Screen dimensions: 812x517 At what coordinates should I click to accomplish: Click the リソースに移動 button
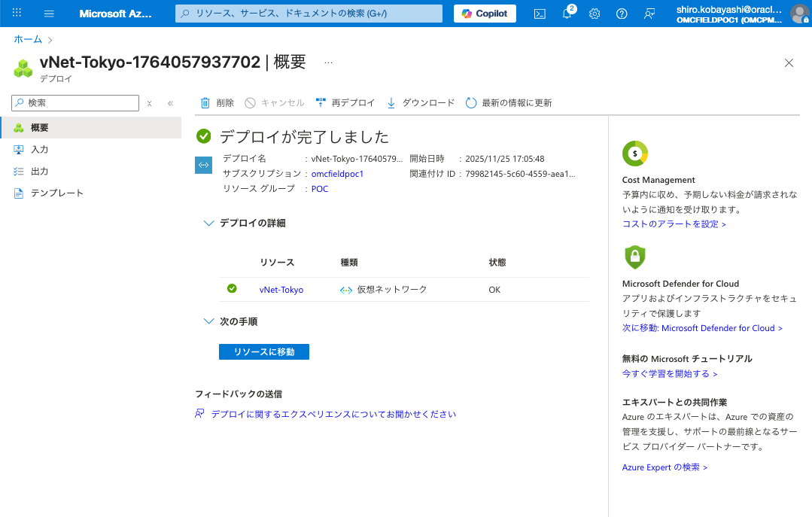click(x=264, y=351)
